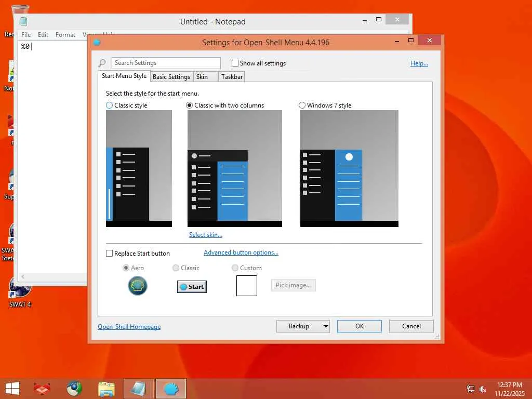Open the Taskbar tab
This screenshot has height=399, width=532.
pyautogui.click(x=232, y=77)
